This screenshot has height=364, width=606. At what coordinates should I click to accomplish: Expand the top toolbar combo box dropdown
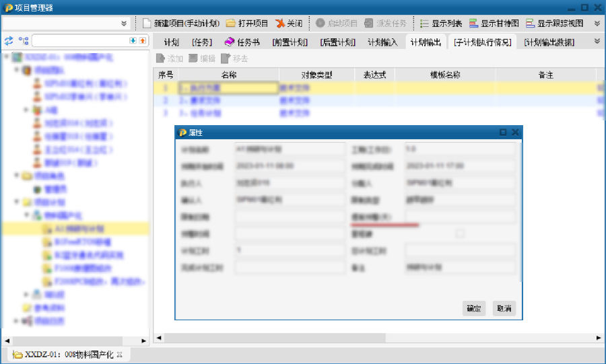coord(124,24)
